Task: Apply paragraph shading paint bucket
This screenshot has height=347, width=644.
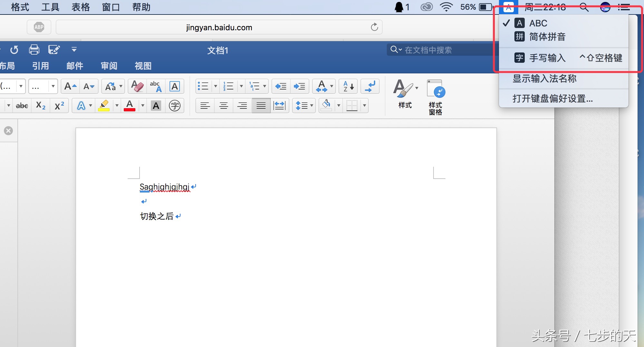Action: point(326,106)
